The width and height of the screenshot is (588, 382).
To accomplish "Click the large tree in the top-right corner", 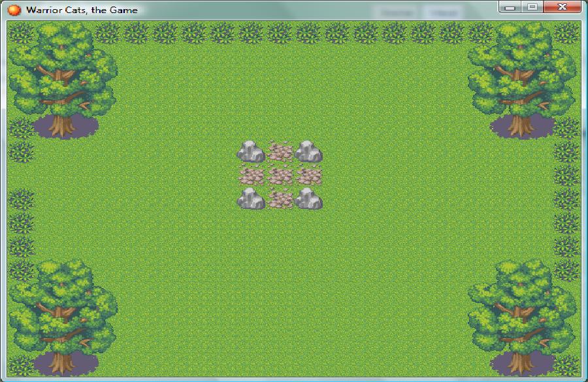I will point(521,80).
